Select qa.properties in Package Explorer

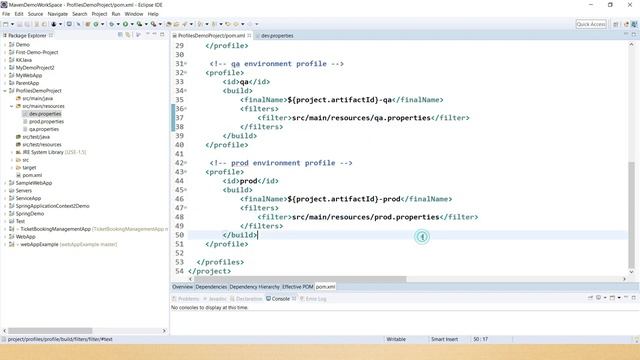point(44,129)
